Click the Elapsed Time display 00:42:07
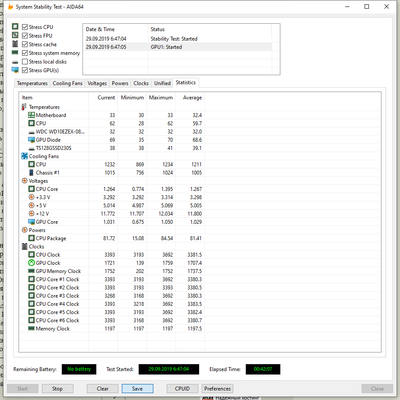Screen dimensions: 400x400 [263, 369]
